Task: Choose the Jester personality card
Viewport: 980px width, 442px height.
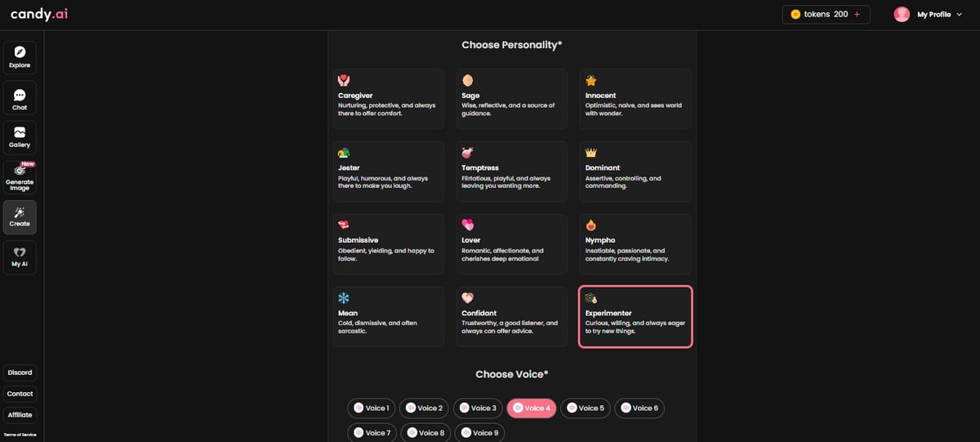Action: pyautogui.click(x=388, y=172)
